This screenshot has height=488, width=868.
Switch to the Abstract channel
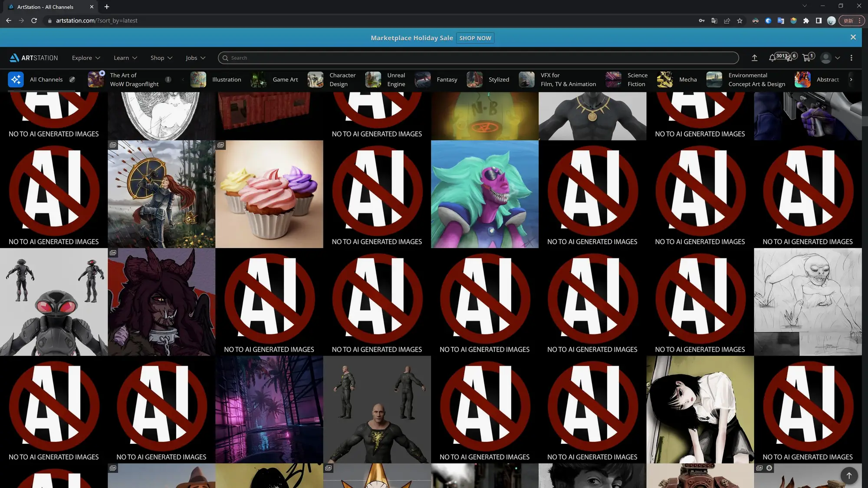pyautogui.click(x=817, y=79)
